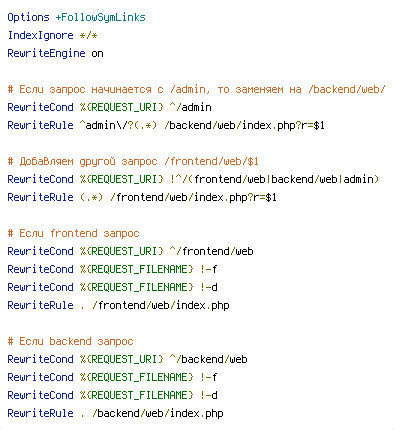The width and height of the screenshot is (394, 430).
Task: Click /backend/web/index.php?r=$1 rule target
Action: coord(244,125)
